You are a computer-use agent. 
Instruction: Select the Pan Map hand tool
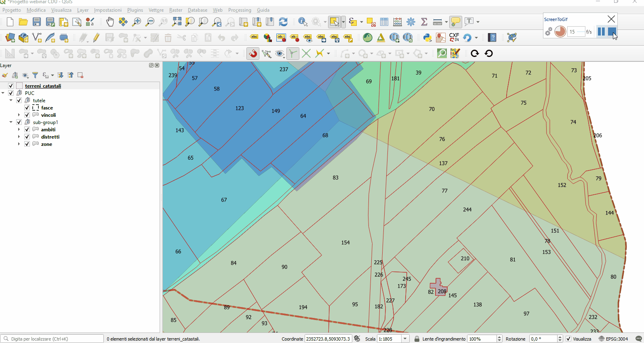pyautogui.click(x=110, y=22)
